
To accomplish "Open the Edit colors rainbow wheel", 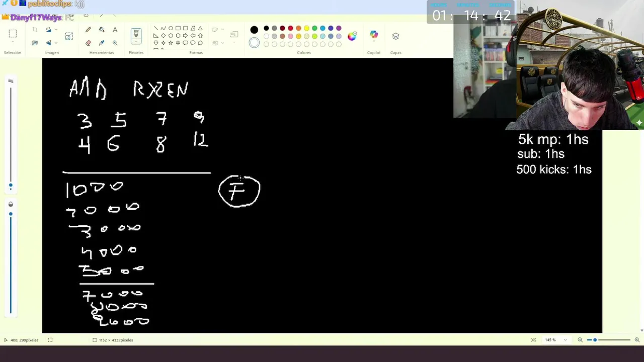I will click(352, 36).
